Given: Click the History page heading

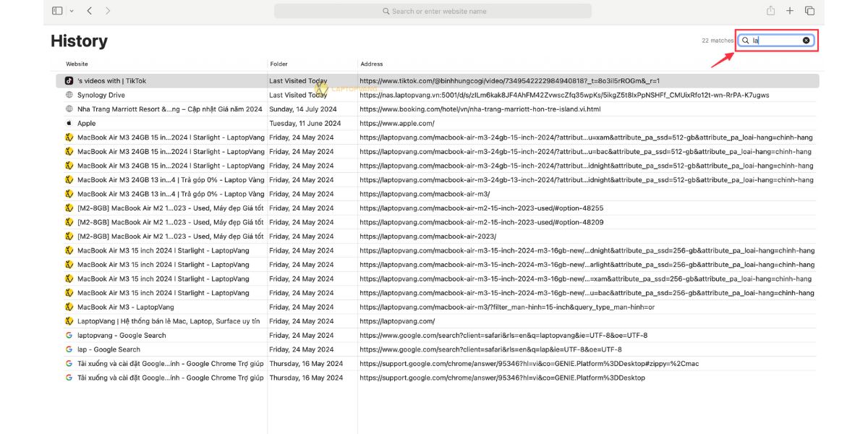Looking at the screenshot, I should tap(79, 41).
